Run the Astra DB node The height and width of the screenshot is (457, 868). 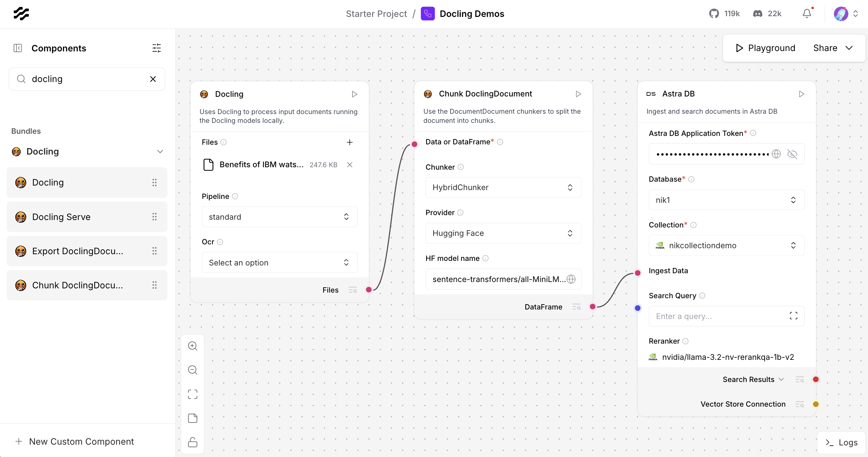pyautogui.click(x=802, y=94)
